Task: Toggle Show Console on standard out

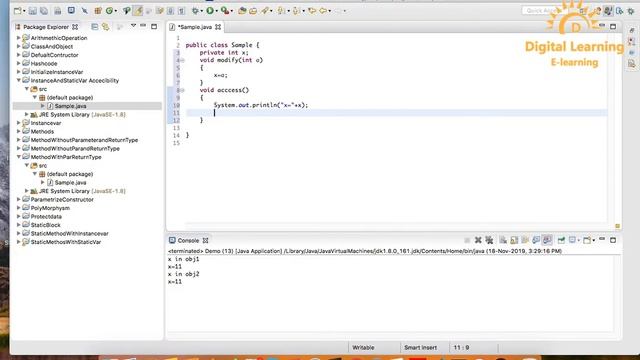Action: (x=536, y=240)
